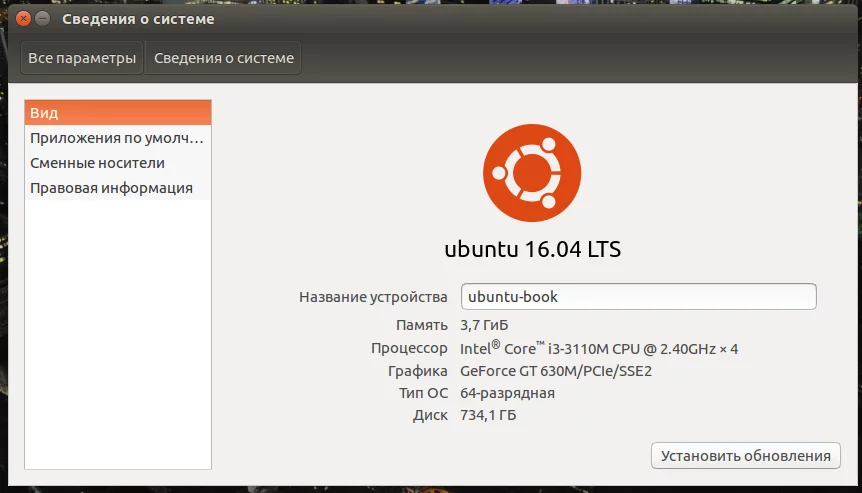The height and width of the screenshot is (493, 862).
Task: Click OS type value 64-разрядная
Action: pos(507,393)
